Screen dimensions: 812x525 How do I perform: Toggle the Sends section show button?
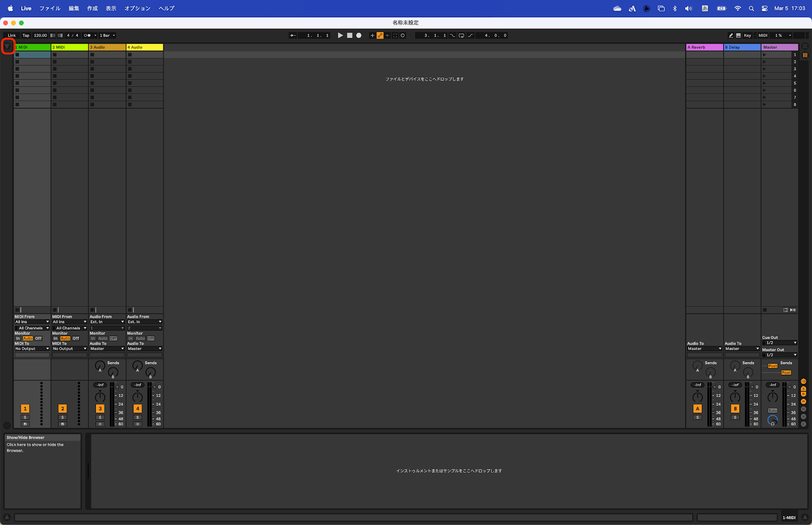pos(803,389)
